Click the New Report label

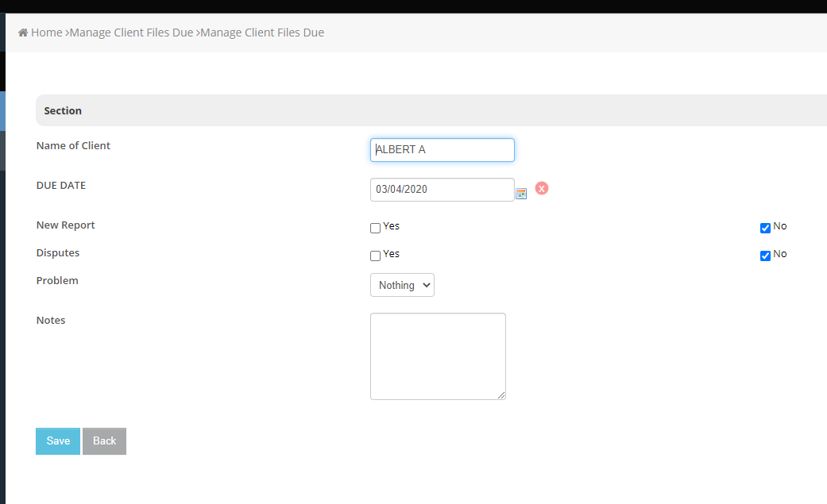coord(65,225)
